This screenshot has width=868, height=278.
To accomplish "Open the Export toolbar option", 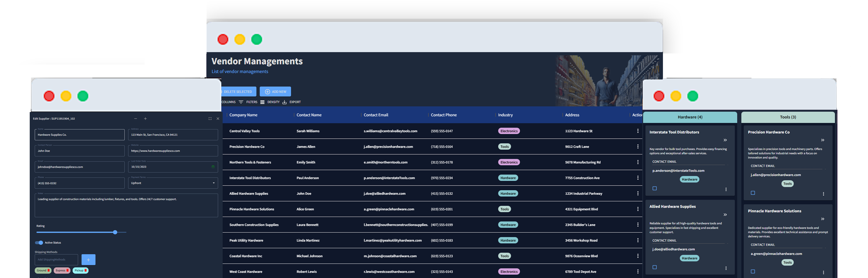I will [291, 102].
